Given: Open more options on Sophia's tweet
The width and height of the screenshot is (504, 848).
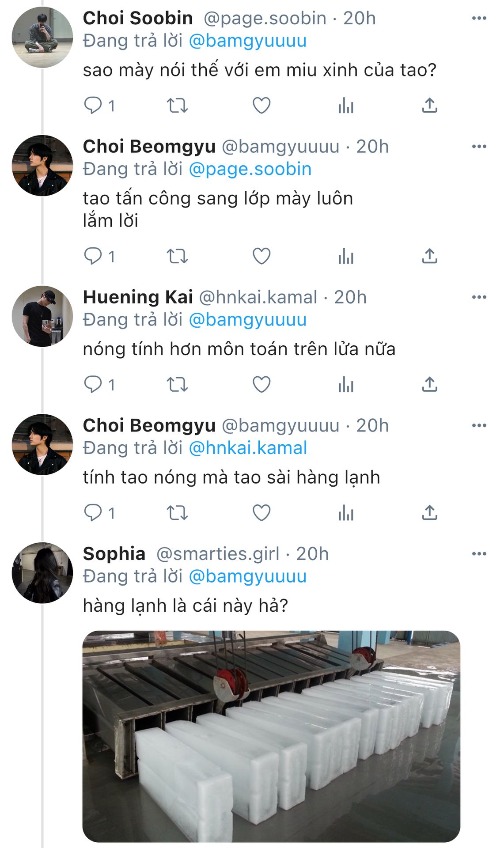Looking at the screenshot, I should coord(479,554).
